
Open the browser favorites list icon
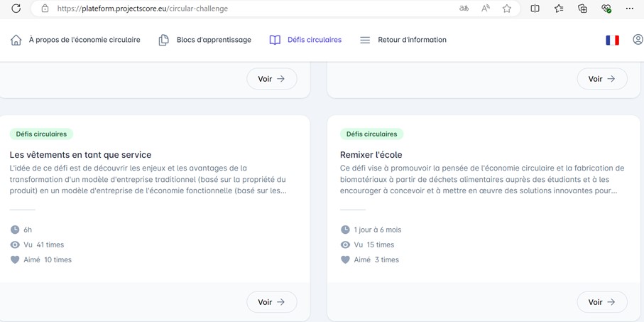point(559,9)
